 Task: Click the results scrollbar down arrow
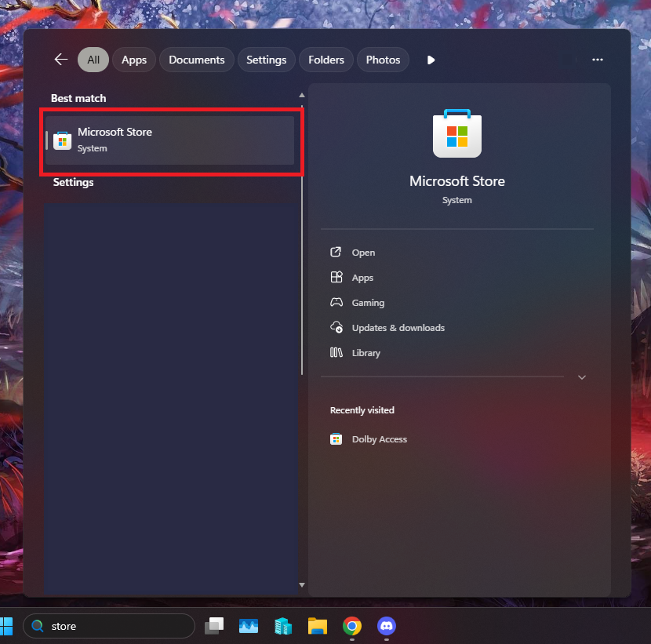[302, 584]
